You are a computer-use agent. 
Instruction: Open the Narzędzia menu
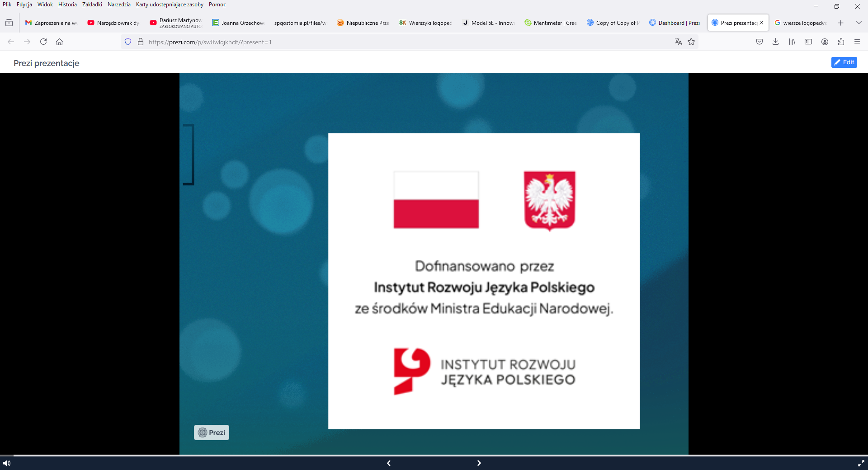[x=119, y=5]
